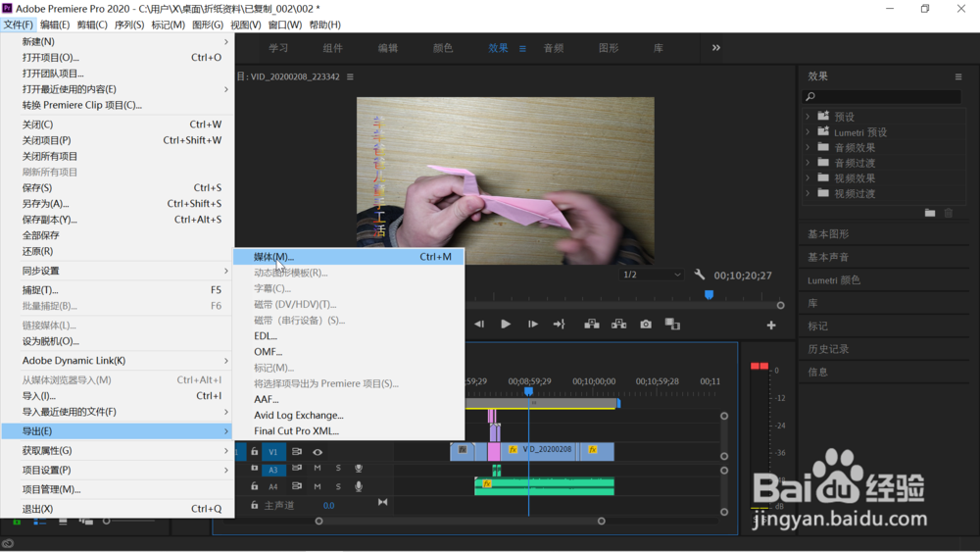Expand the 音频效果 folder
This screenshot has width=980, height=552.
click(808, 147)
